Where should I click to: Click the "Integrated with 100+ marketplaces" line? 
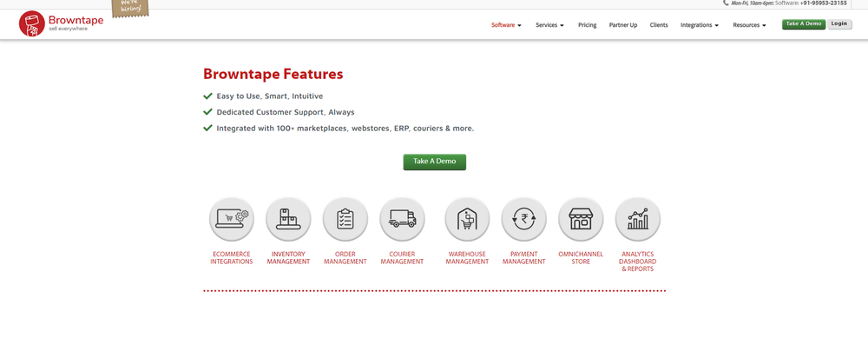345,128
